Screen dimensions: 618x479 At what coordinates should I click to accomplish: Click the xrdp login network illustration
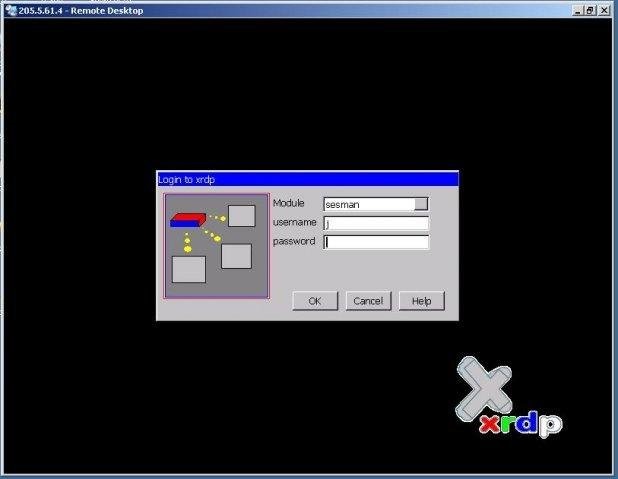(216, 246)
